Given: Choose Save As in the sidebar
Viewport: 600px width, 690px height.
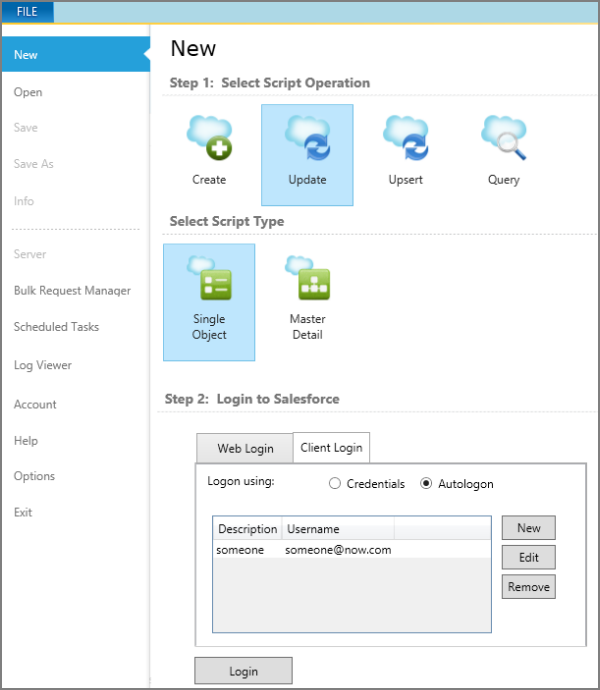Looking at the screenshot, I should (33, 164).
